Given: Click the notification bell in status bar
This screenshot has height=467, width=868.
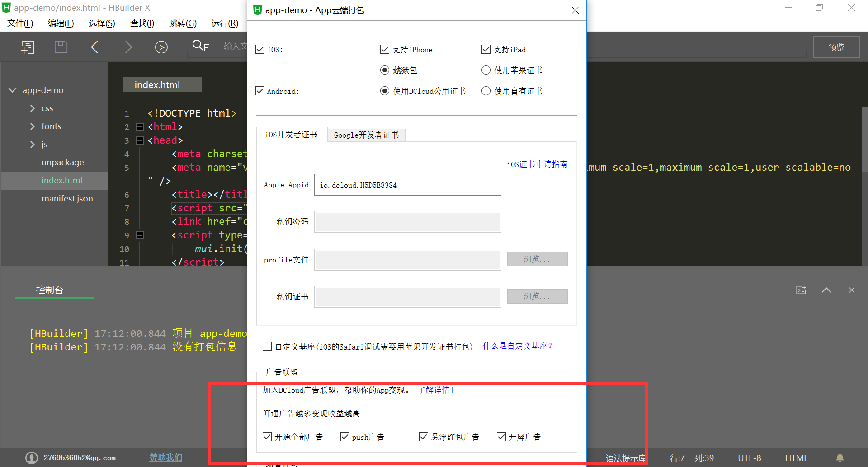Looking at the screenshot, I should click(x=840, y=458).
